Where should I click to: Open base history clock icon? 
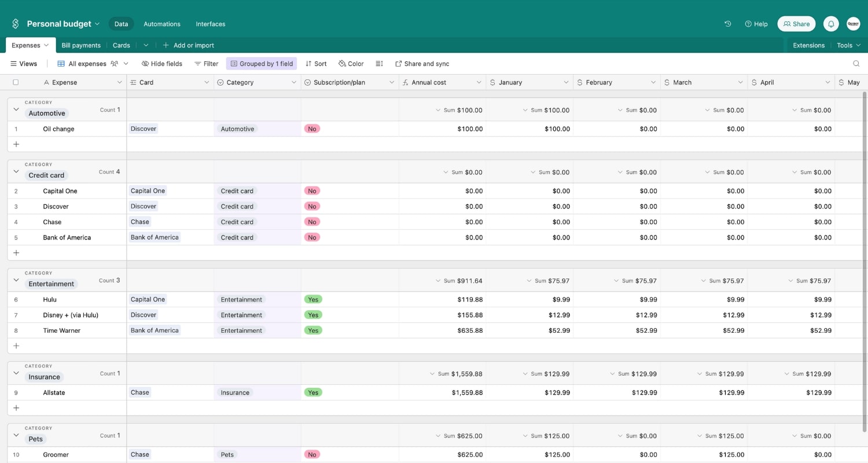(727, 24)
